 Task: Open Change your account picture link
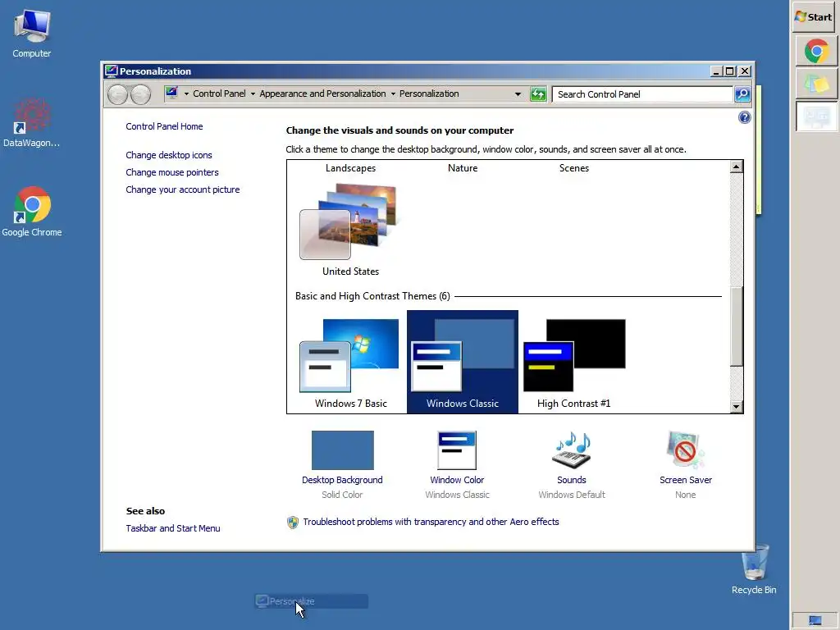pos(183,189)
